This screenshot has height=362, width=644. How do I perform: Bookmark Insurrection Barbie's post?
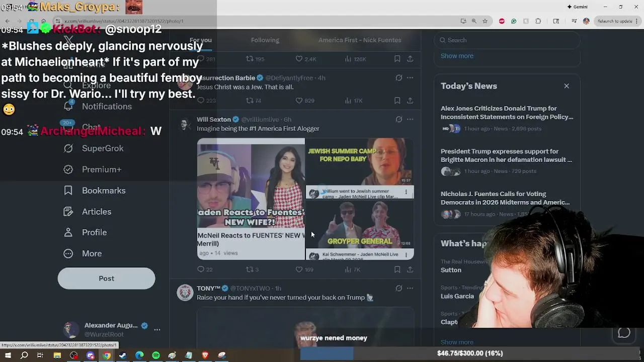(x=397, y=101)
